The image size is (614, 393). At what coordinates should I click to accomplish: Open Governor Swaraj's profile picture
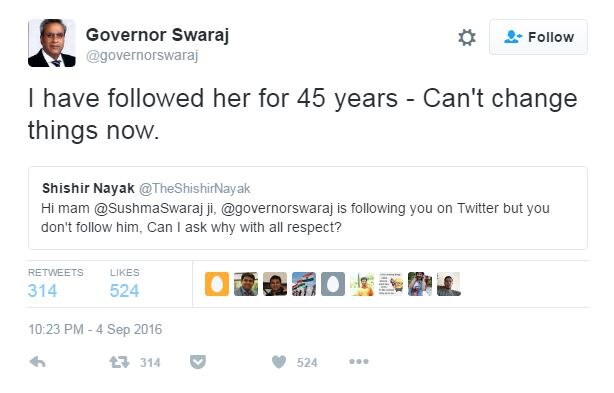[x=52, y=43]
